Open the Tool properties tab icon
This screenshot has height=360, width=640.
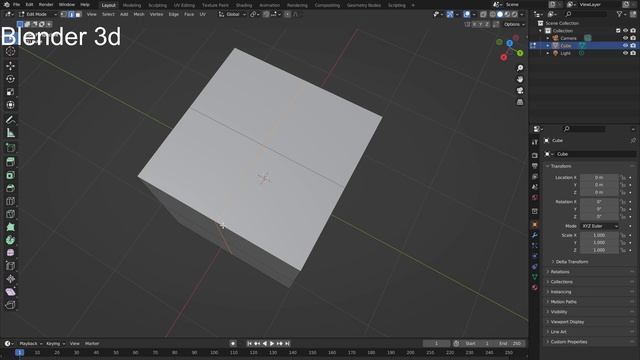click(x=535, y=142)
